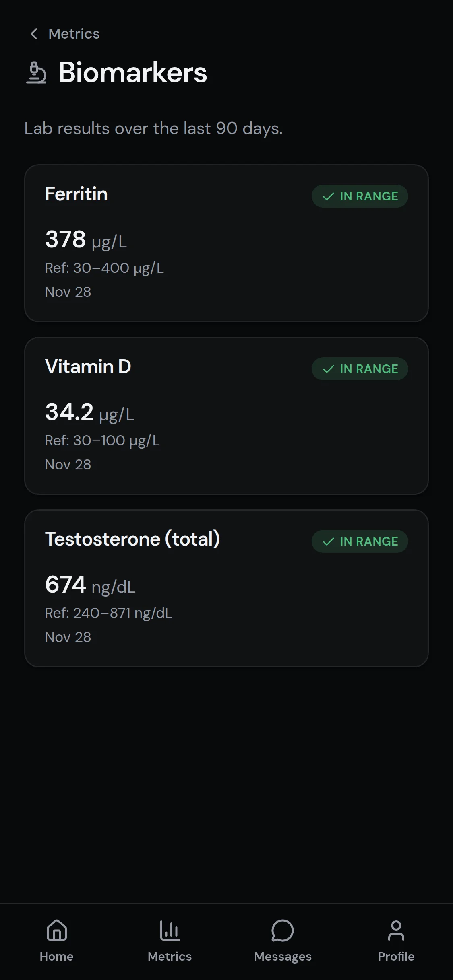Image resolution: width=453 pixels, height=980 pixels.
Task: Open the Profile person icon
Action: click(396, 930)
